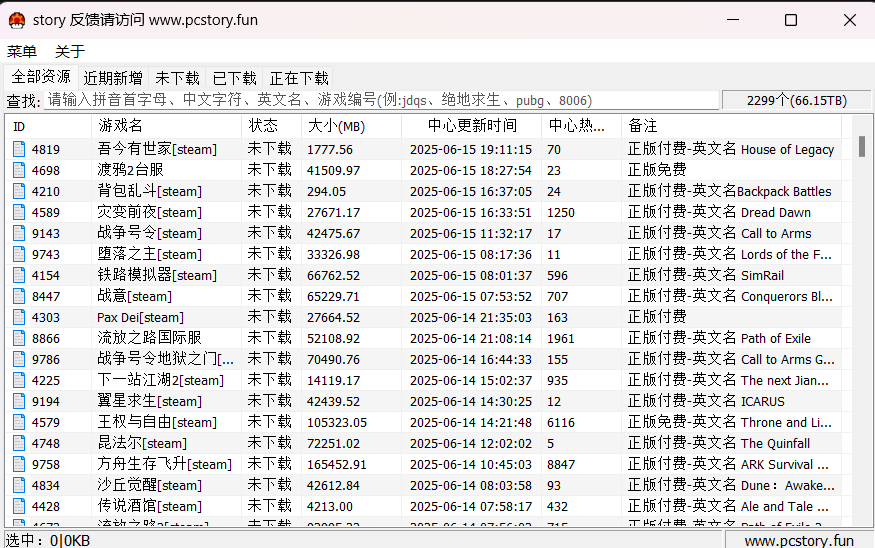The width and height of the screenshot is (875, 548).
Task: Sort by the 中心热 column header
Action: tap(581, 126)
